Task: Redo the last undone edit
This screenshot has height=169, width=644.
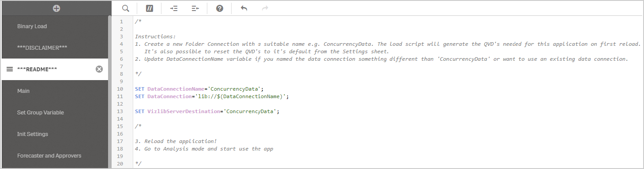Action: point(265,8)
